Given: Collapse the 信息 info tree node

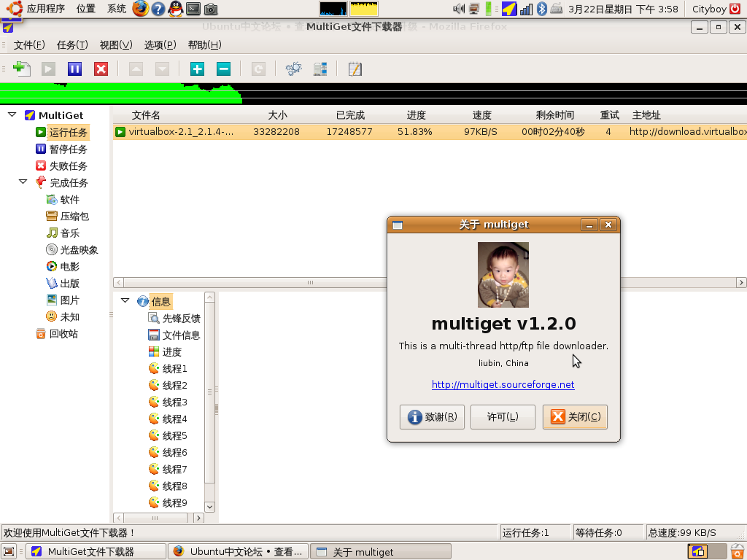Looking at the screenshot, I should pos(125,300).
